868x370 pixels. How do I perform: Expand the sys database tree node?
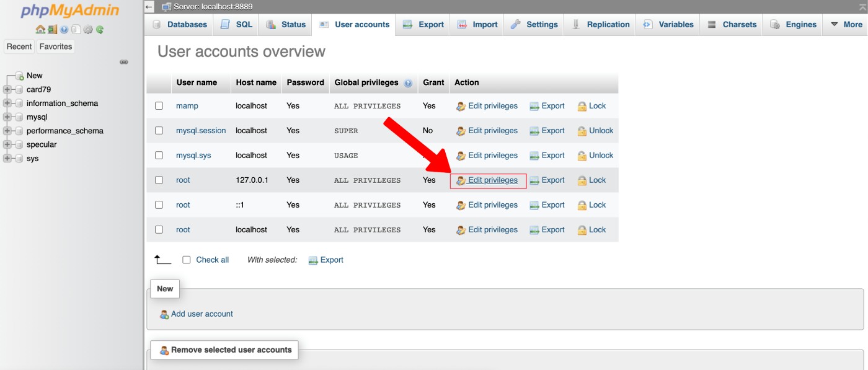point(7,158)
